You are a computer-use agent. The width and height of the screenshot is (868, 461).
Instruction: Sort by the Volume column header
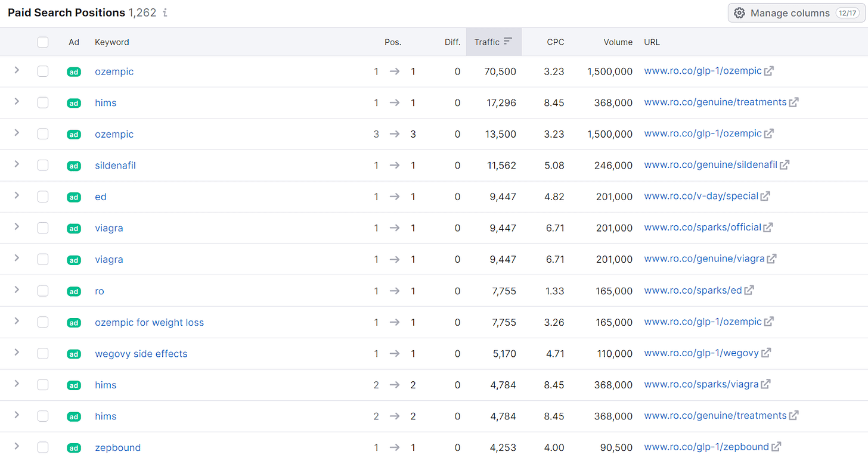[x=618, y=42]
